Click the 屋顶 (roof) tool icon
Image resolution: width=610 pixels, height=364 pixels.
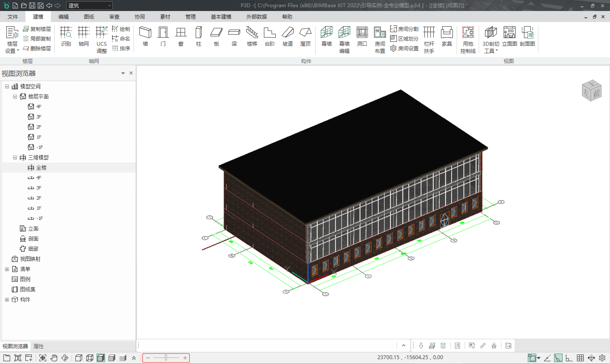[x=305, y=33]
